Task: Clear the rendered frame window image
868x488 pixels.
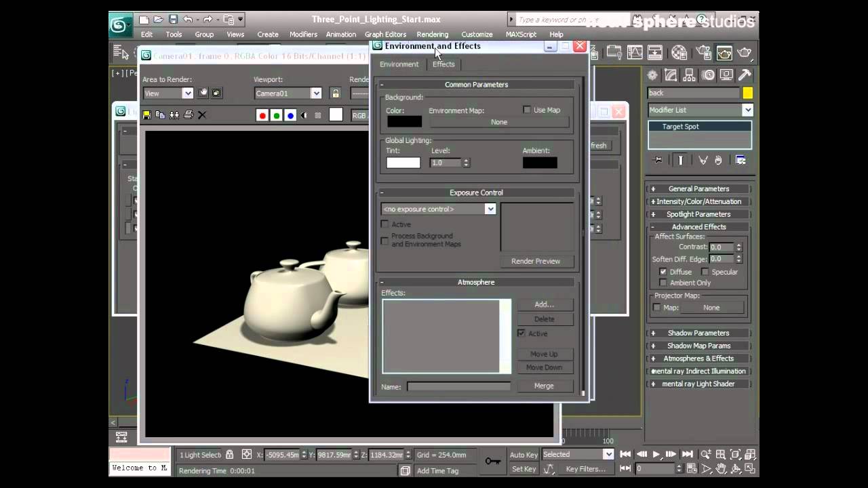Action: 202,115
